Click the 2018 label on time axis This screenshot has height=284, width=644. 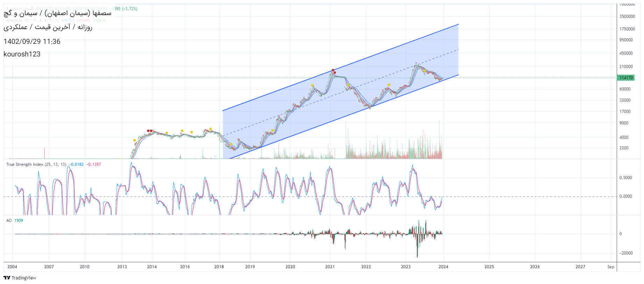219,267
